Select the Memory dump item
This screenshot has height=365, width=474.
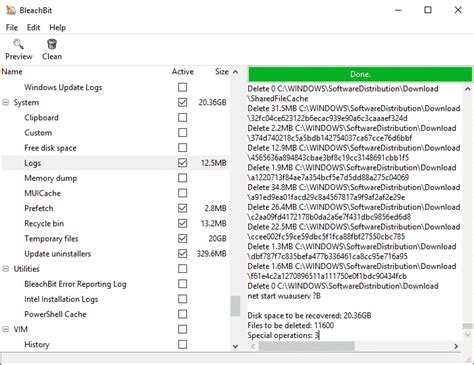pyautogui.click(x=50, y=178)
